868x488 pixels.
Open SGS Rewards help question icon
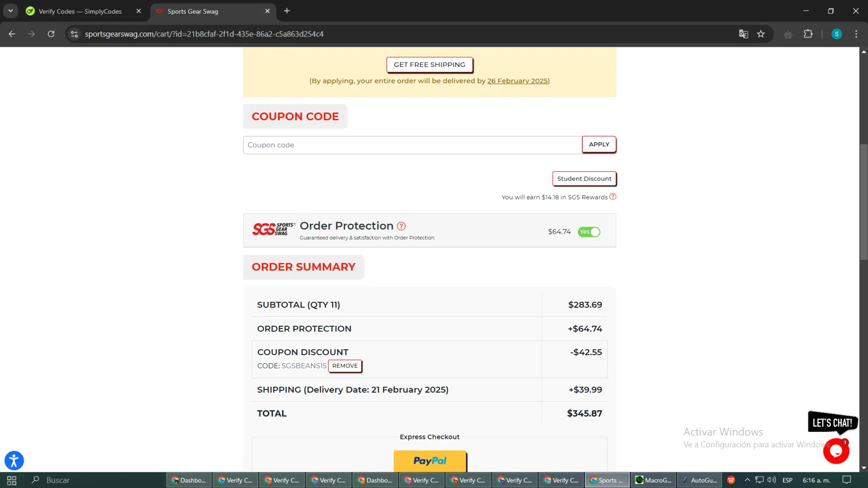pos(613,197)
